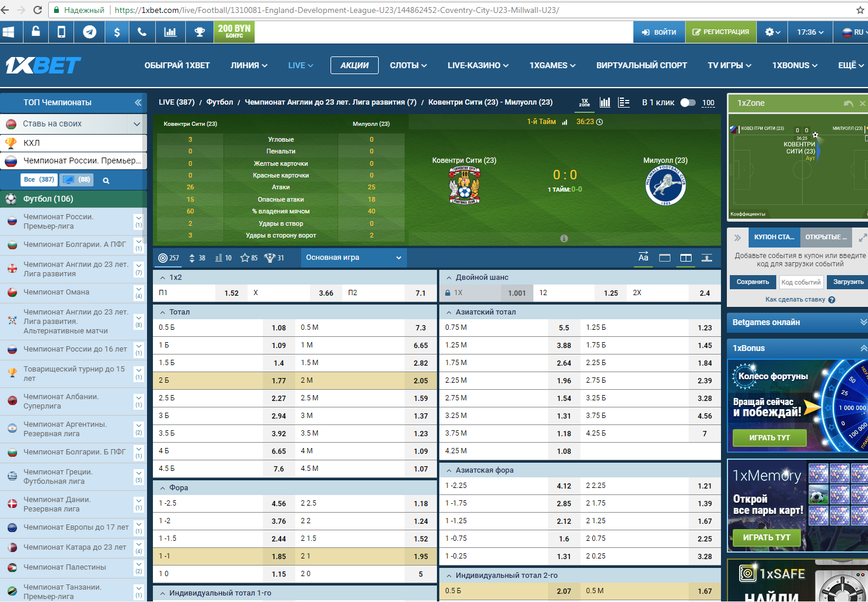Open the 17:36 time zone dropdown
Image resolution: width=868 pixels, height=602 pixels.
point(810,32)
